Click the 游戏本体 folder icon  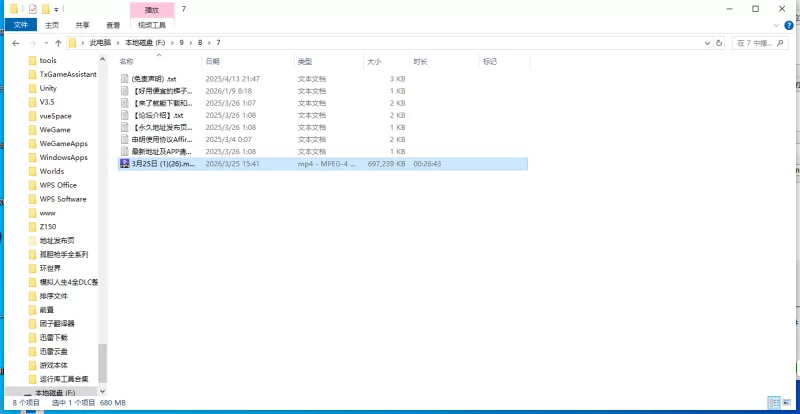pos(33,365)
